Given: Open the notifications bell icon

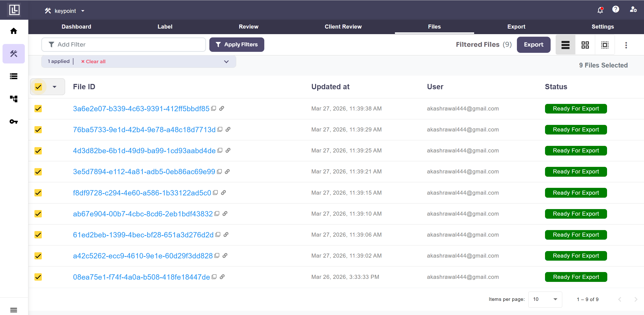Looking at the screenshot, I should click(x=600, y=10).
